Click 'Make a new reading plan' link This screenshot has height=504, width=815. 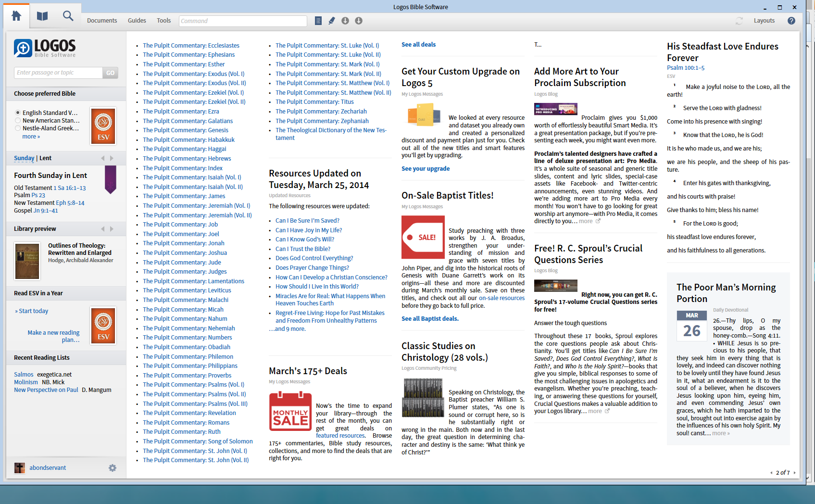click(x=53, y=336)
